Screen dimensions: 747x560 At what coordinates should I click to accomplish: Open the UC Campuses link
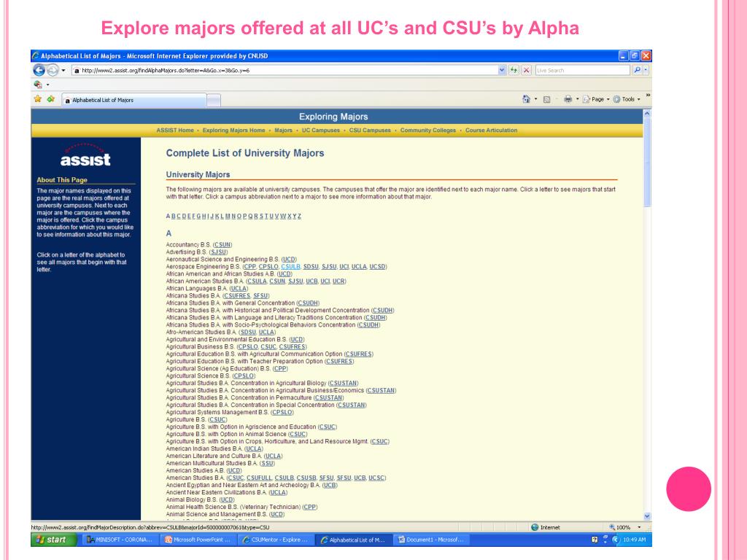321,130
